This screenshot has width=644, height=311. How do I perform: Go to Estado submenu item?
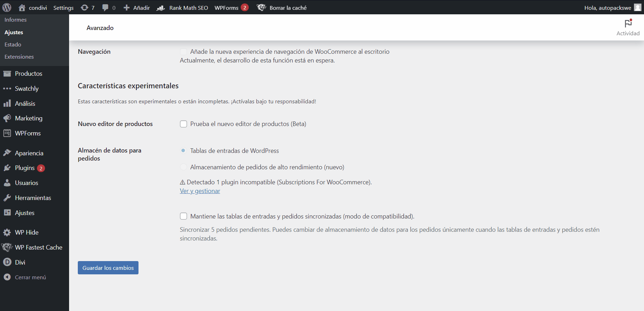point(13,44)
